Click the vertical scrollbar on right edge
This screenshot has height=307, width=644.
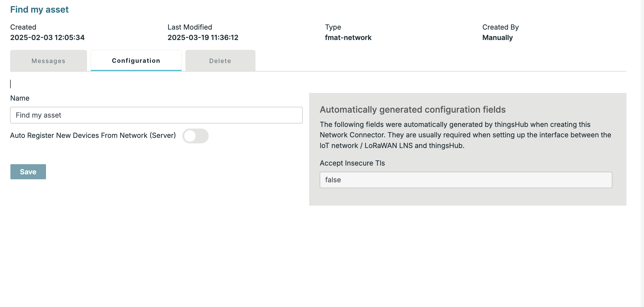coord(642,153)
